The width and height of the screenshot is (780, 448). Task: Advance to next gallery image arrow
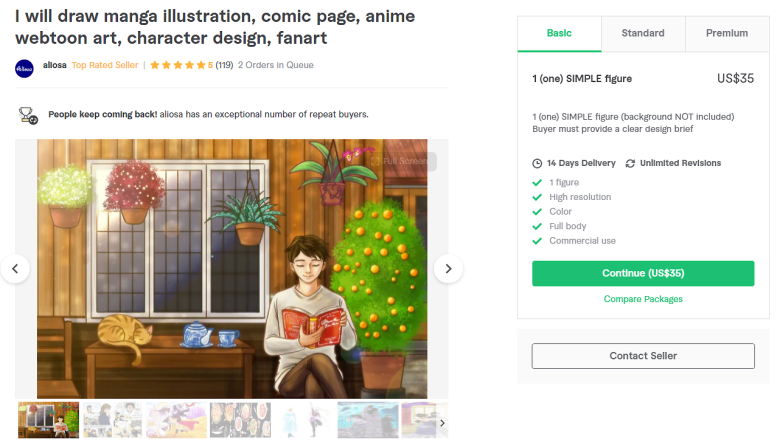pos(448,269)
